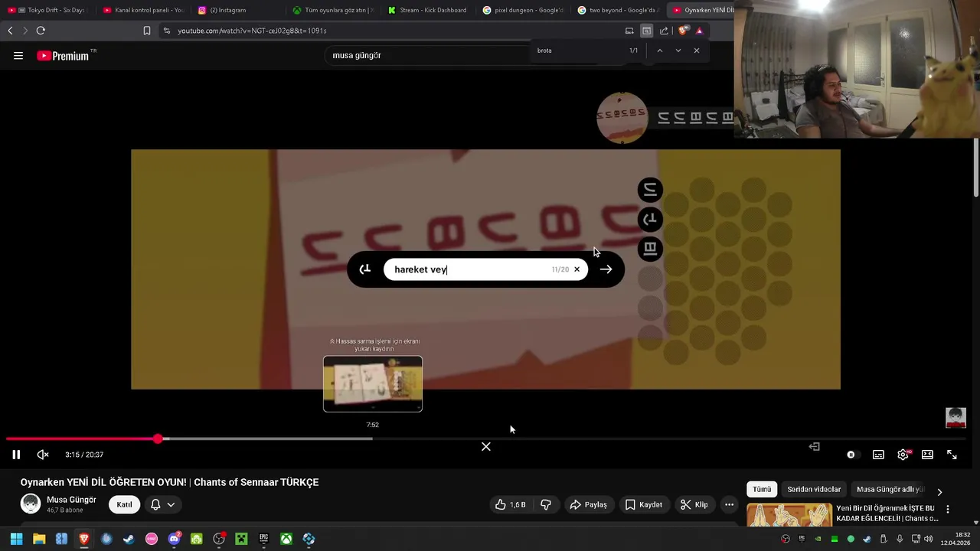Open options menu for recommended video
The height and width of the screenshot is (551, 980).
click(947, 509)
